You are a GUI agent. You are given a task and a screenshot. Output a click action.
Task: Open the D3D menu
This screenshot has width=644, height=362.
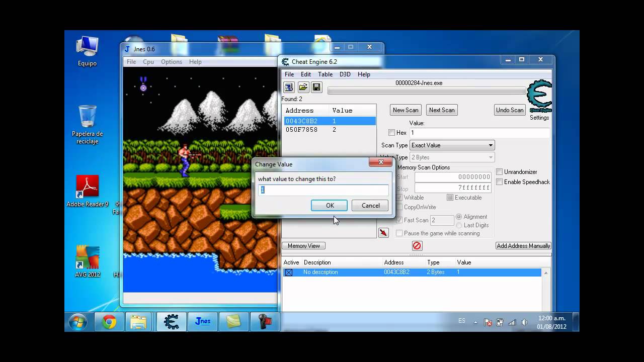345,74
